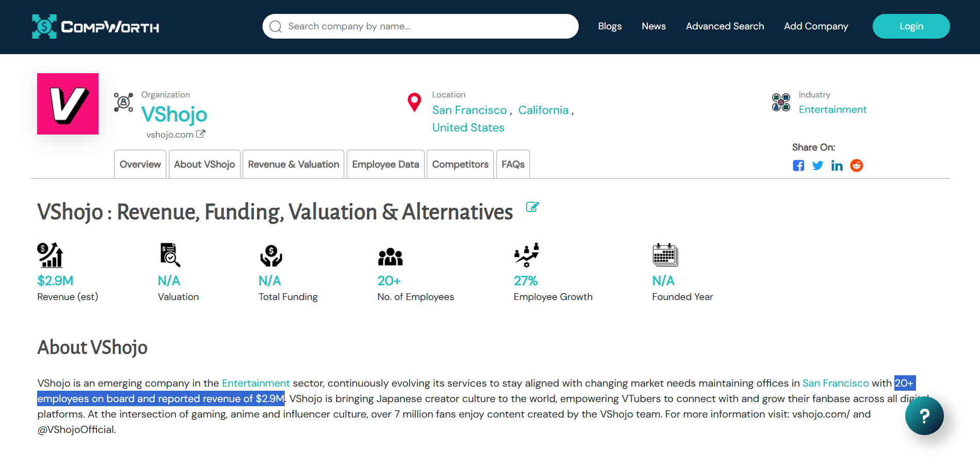Share on LinkedIn

(837, 165)
